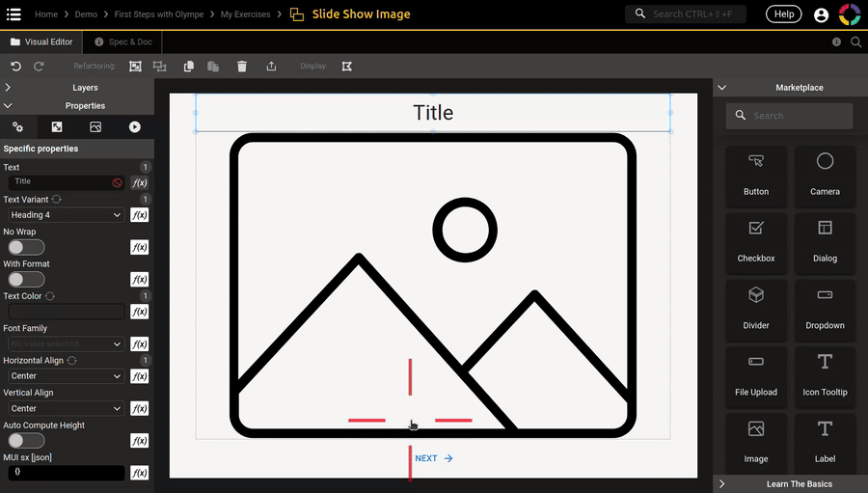The height and width of the screenshot is (493, 868).
Task: Select the Visual Editor tab
Action: point(41,42)
